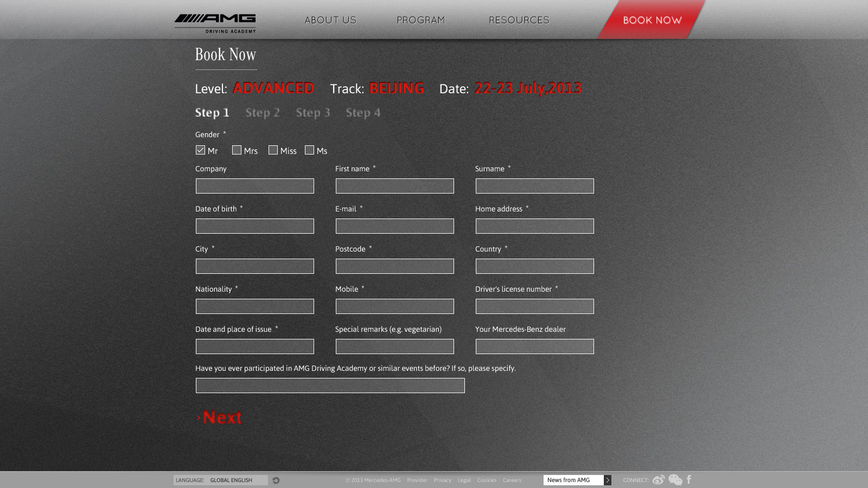Focus the E-mail input field
The width and height of the screenshot is (868, 488).
(394, 226)
